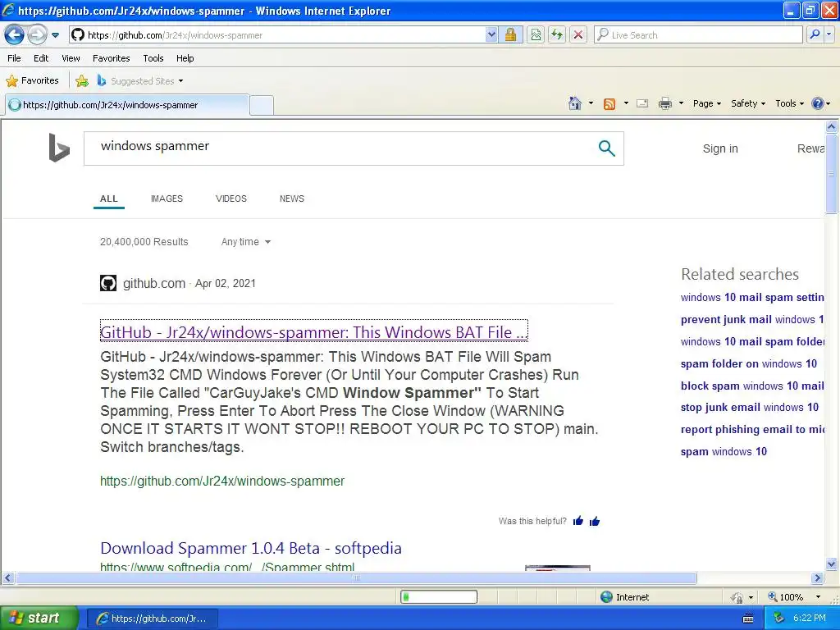840x630 pixels.
Task: Click the Windows Start button
Action: point(39,618)
